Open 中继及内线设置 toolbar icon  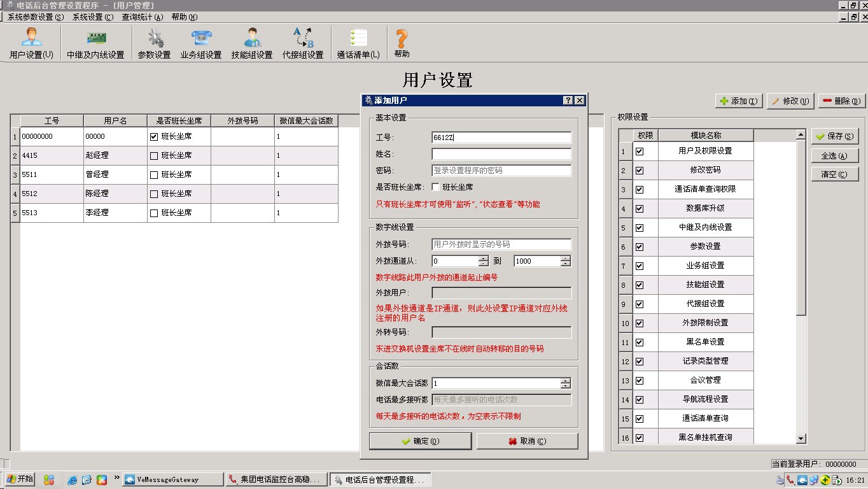click(x=95, y=43)
